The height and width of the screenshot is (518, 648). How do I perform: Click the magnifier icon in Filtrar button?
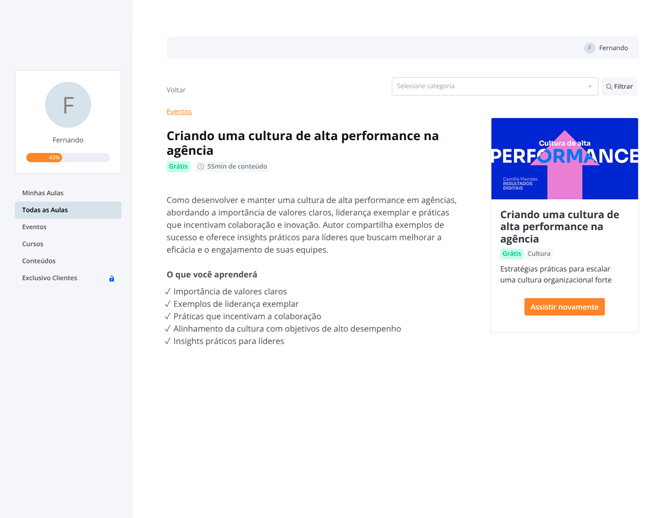tap(609, 87)
